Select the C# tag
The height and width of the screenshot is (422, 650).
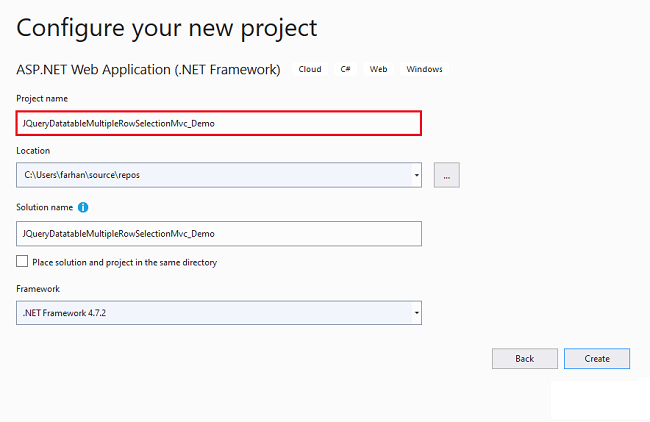(x=345, y=69)
